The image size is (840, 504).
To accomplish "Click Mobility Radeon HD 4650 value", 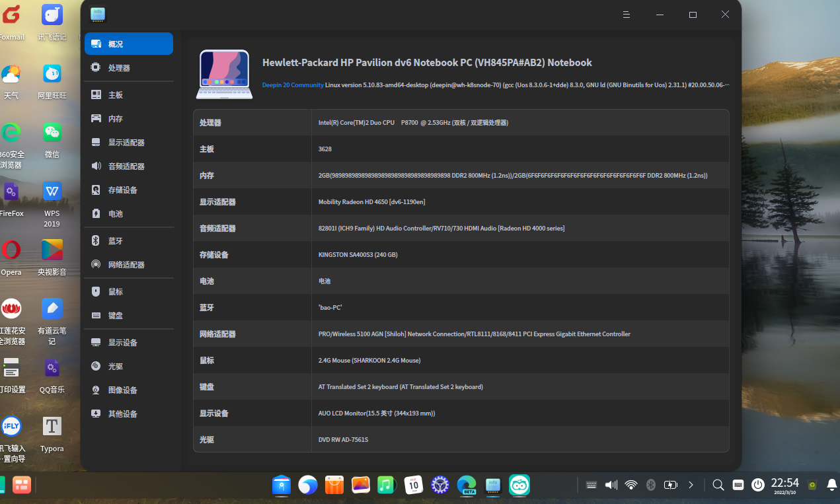I will (x=371, y=201).
